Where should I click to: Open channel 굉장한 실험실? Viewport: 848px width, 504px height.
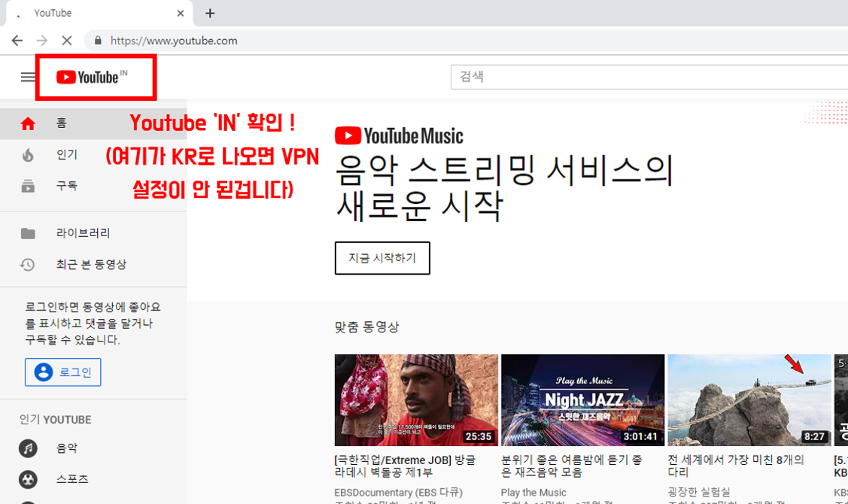tap(699, 493)
